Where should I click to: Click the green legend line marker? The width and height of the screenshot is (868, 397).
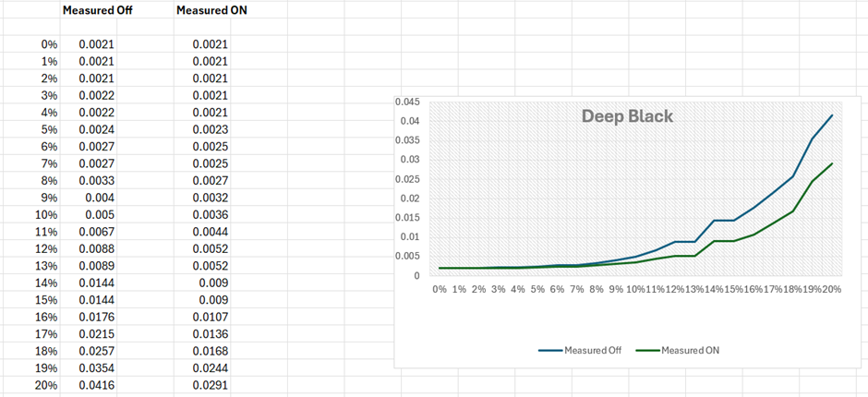645,350
